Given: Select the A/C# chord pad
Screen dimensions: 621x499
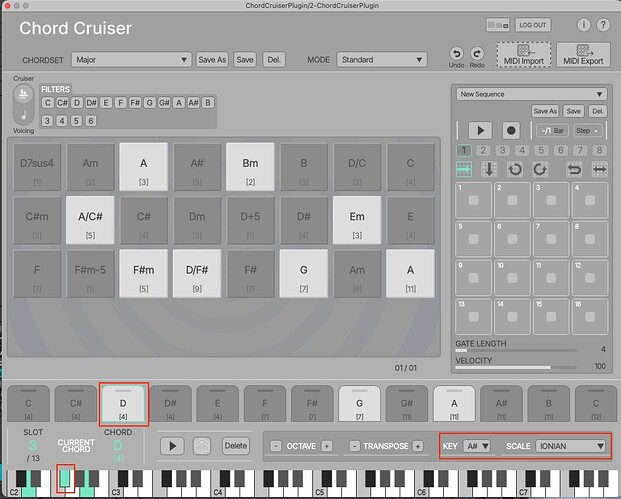Looking at the screenshot, I should click(90, 220).
